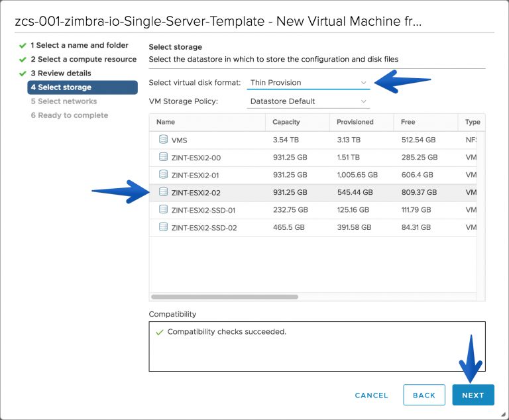Click the 512.54 GB free cell
Viewport: 509px width, 420px height.
tap(418, 140)
